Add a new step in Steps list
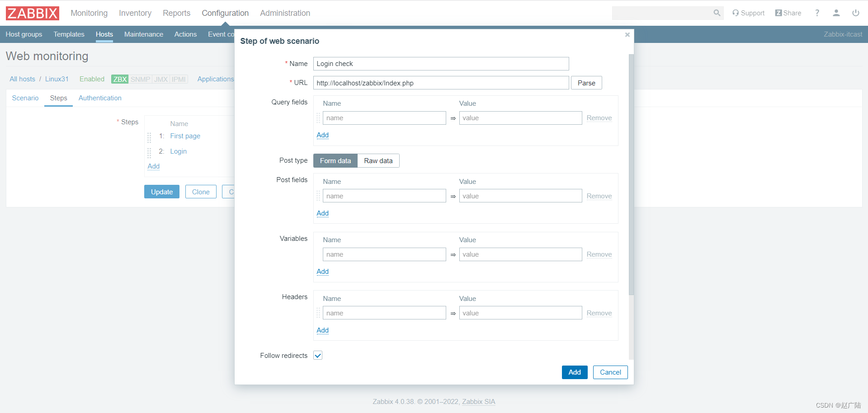868x413 pixels. (x=154, y=166)
